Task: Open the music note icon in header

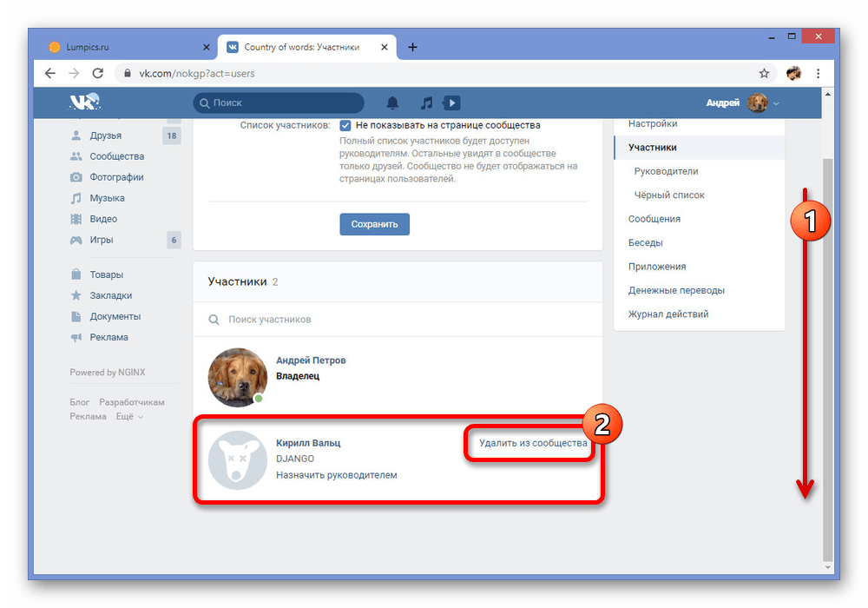Action: click(426, 102)
